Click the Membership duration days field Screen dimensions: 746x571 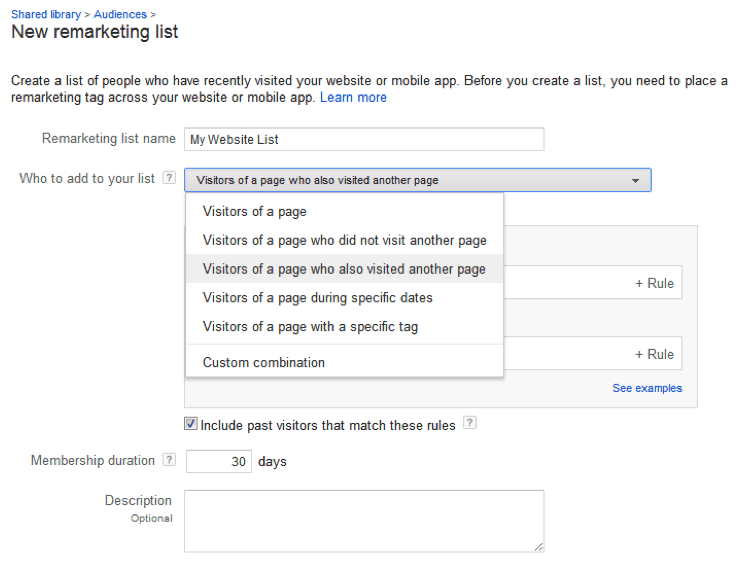217,462
